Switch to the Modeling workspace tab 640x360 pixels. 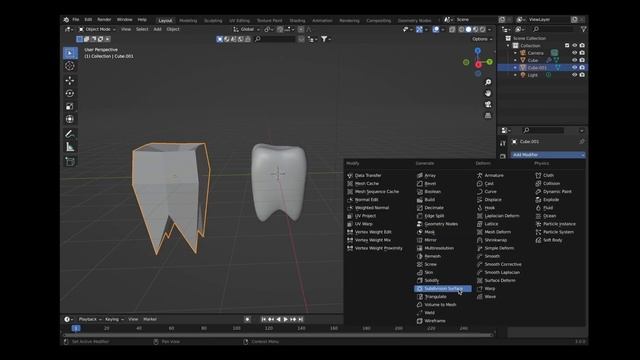click(188, 20)
